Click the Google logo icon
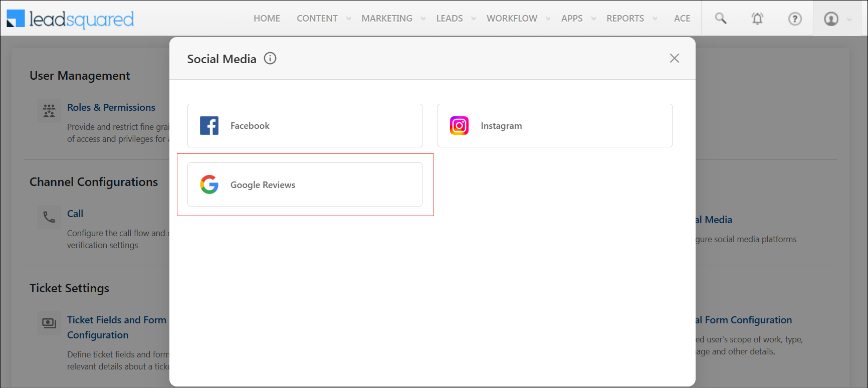Viewport: 868px width, 388px height. click(x=209, y=184)
